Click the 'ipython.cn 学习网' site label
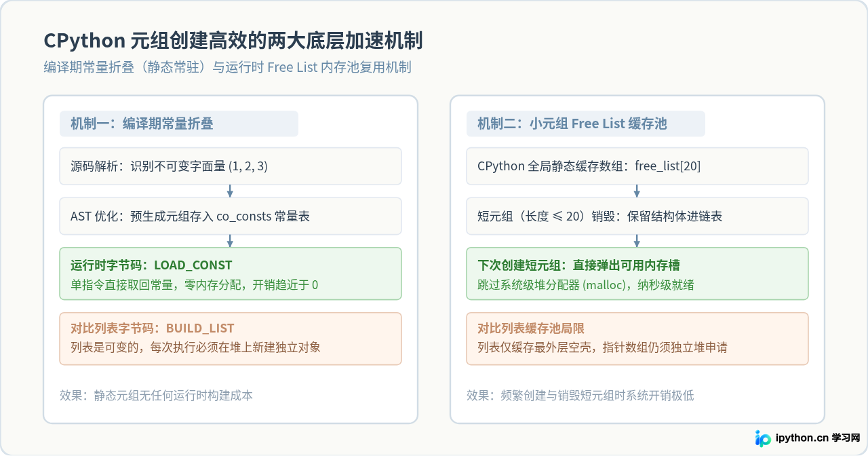Image resolution: width=868 pixels, height=456 pixels. click(817, 438)
